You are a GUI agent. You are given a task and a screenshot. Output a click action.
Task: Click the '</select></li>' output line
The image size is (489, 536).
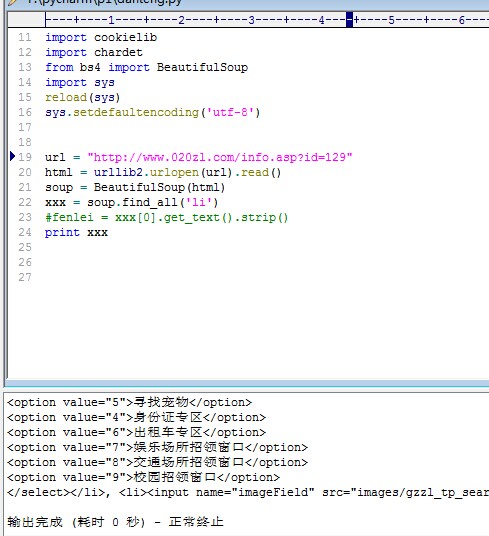(248, 493)
